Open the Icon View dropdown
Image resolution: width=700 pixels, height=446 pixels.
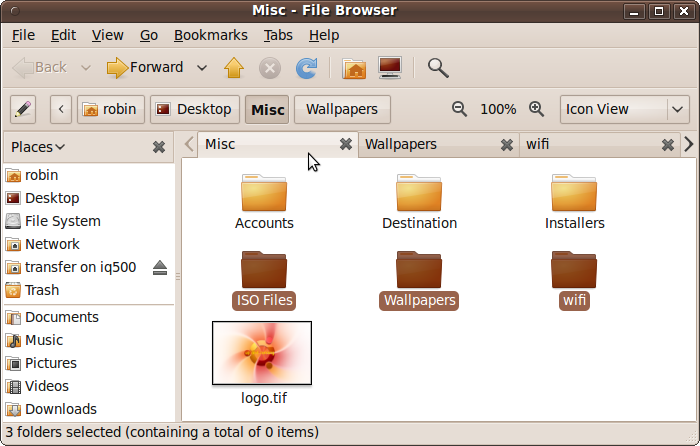(x=625, y=109)
